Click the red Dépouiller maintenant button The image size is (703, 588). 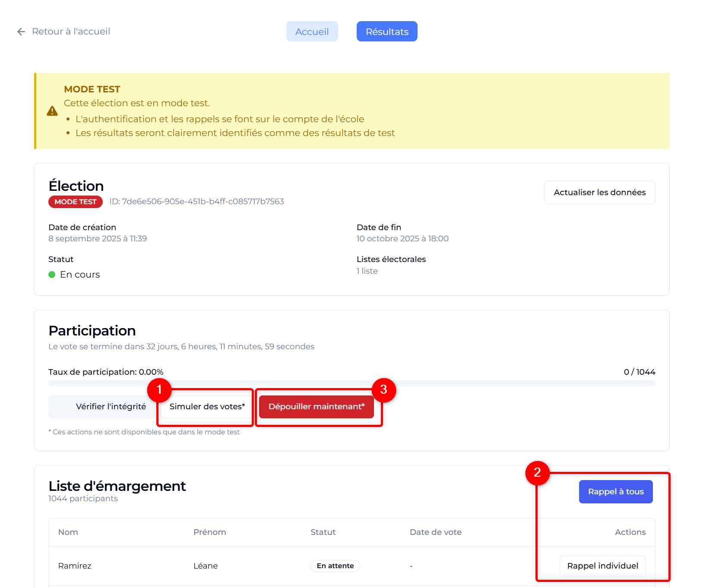(316, 407)
